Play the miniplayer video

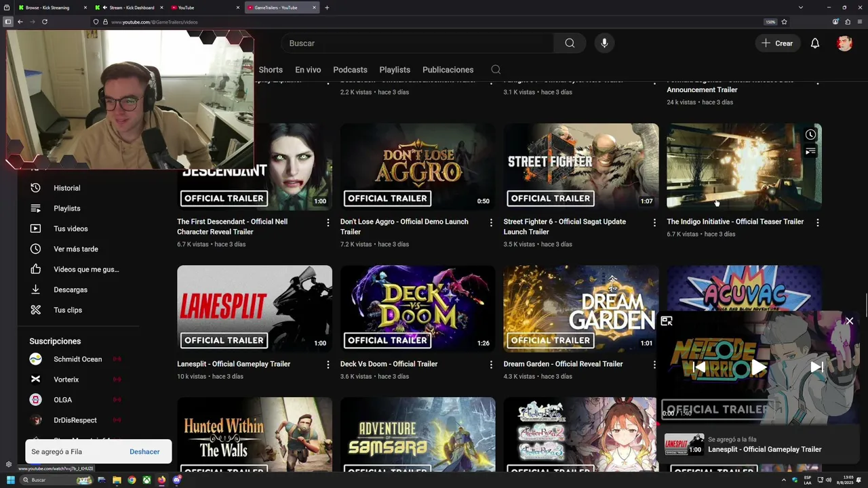coord(758,367)
